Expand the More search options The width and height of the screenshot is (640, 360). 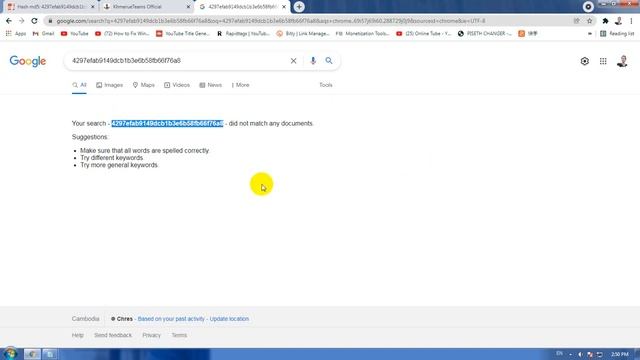[240, 85]
